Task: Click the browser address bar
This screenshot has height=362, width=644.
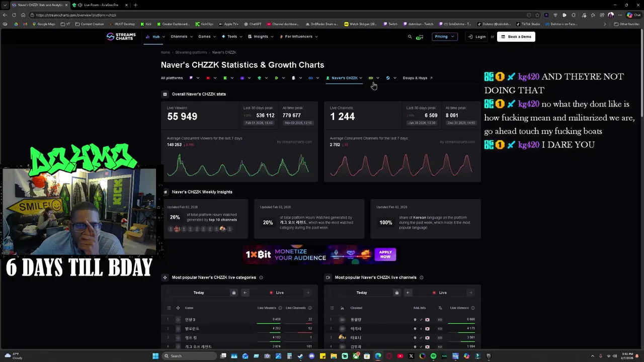Action: (x=277, y=15)
